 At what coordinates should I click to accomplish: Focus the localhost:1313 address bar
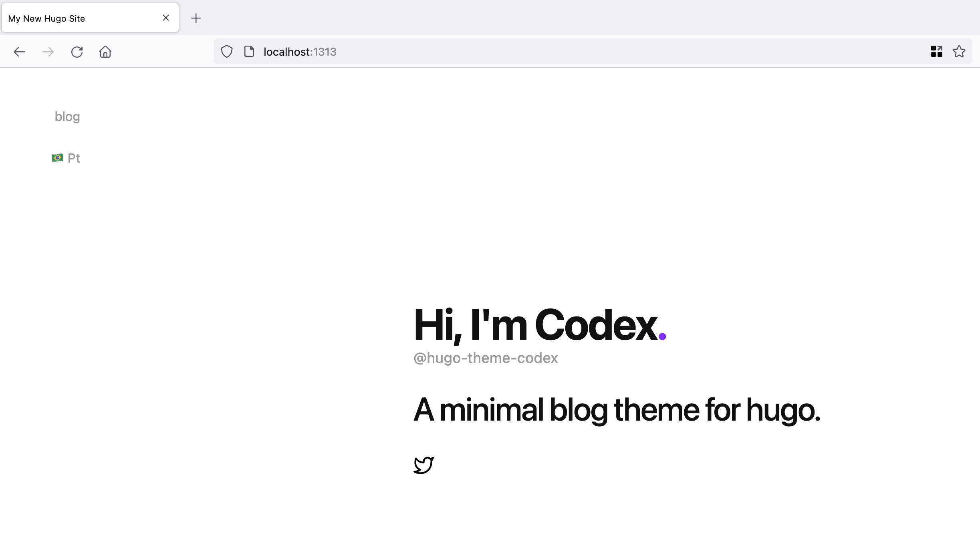point(561,52)
